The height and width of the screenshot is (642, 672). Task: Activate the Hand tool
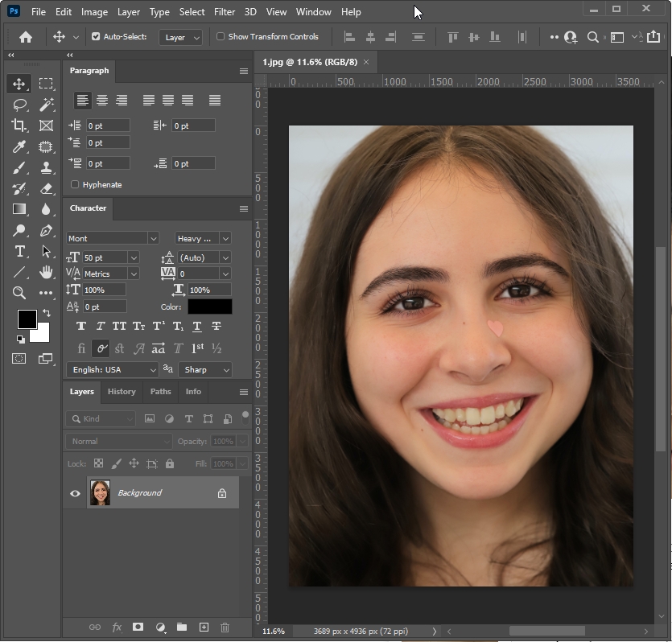pos(47,273)
